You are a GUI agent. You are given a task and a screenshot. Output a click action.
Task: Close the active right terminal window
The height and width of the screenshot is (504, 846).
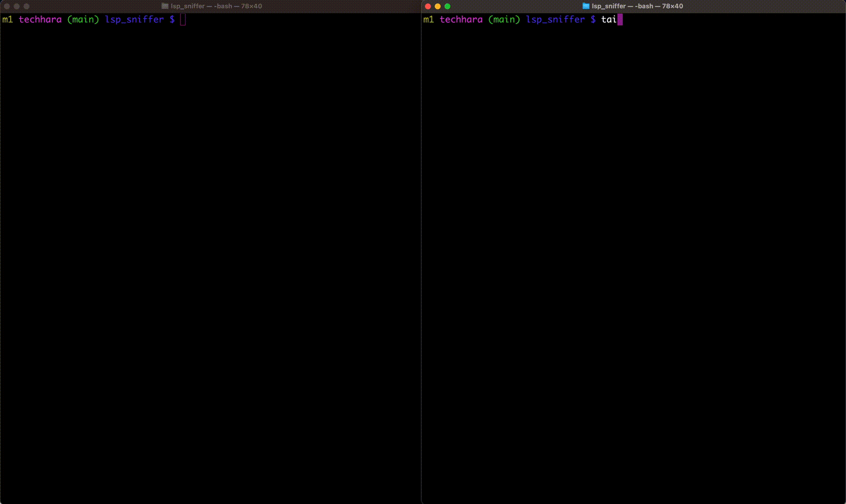[x=428, y=6]
